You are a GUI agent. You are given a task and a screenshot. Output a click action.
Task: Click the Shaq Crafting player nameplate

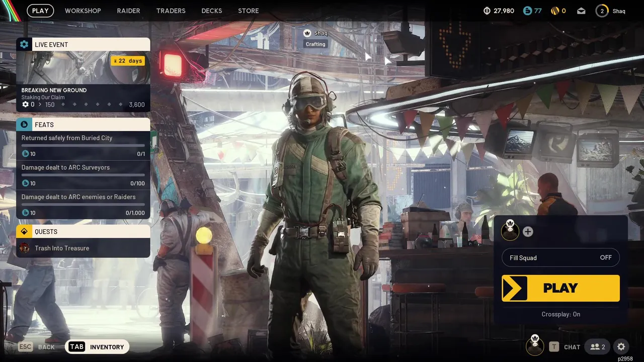click(x=315, y=38)
